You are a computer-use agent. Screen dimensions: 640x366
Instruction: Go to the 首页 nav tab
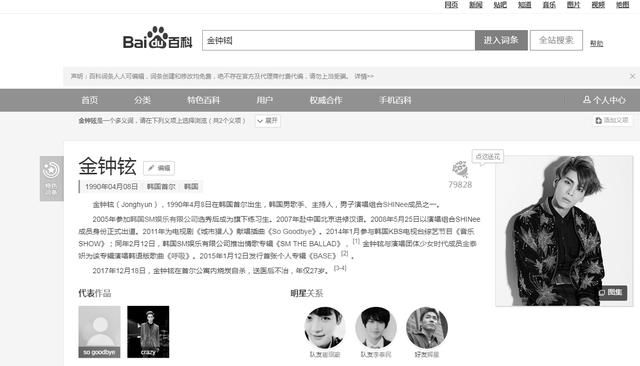pos(90,100)
